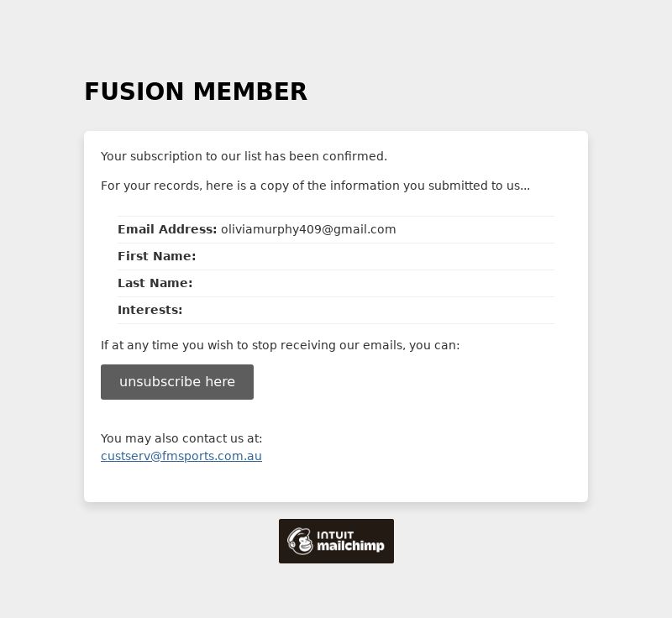The width and height of the screenshot is (672, 618).
Task: Click the Last Name label
Action: point(155,283)
